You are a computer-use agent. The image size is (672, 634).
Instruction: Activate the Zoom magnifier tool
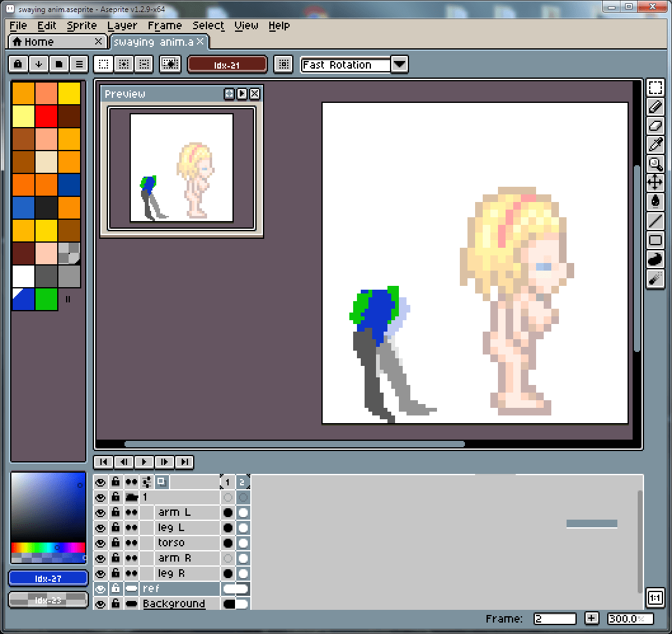coord(655,164)
